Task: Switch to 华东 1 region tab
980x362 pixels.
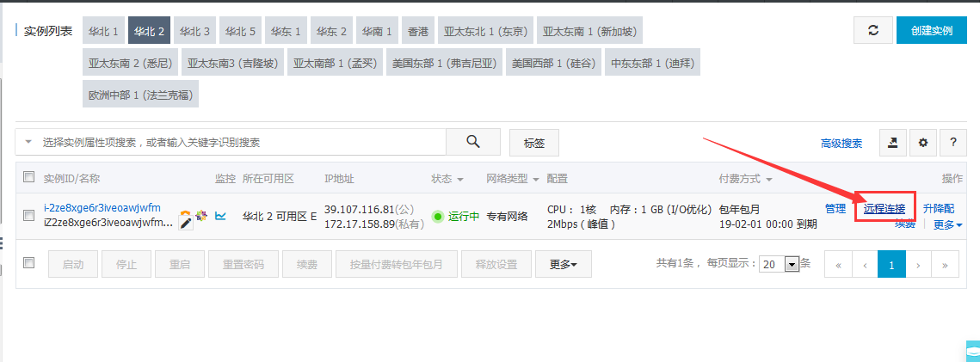Action: tap(287, 31)
